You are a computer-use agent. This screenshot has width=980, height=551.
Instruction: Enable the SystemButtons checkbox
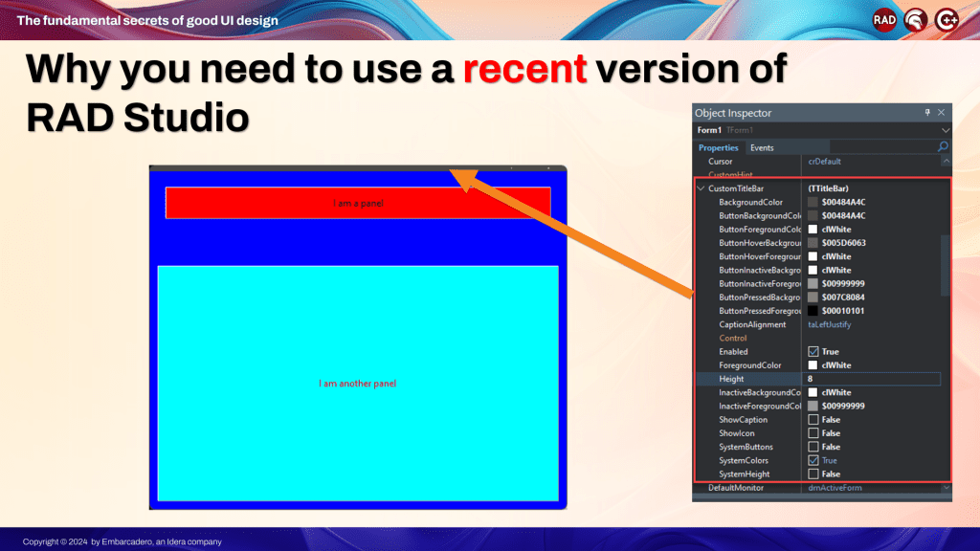pos(813,447)
